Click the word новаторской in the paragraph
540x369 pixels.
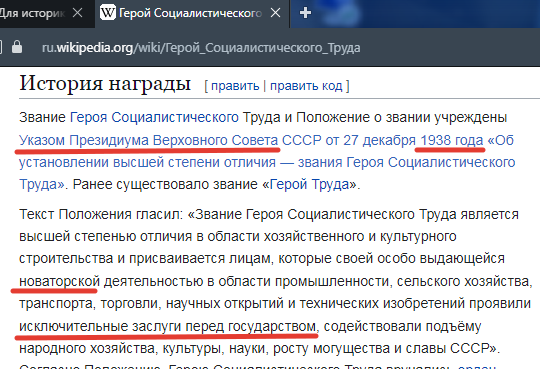coord(59,281)
